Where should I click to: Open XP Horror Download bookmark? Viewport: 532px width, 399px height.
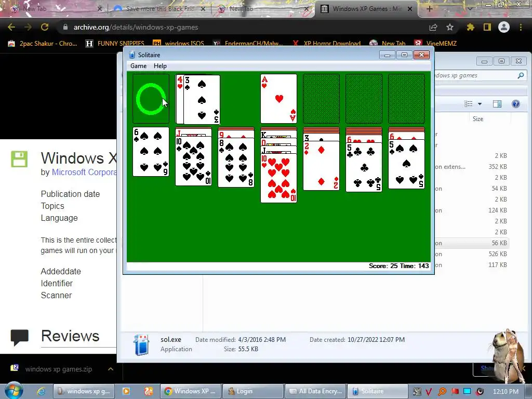tap(326, 44)
